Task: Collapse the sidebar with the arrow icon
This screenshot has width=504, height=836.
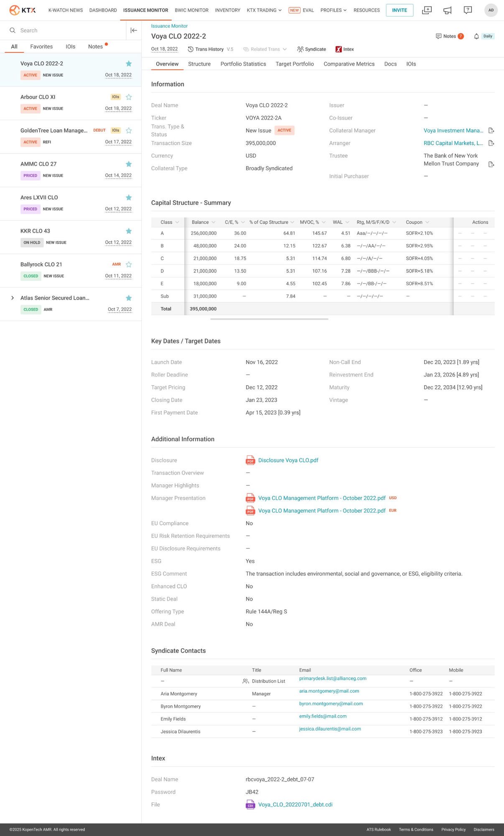Action: 134,30
